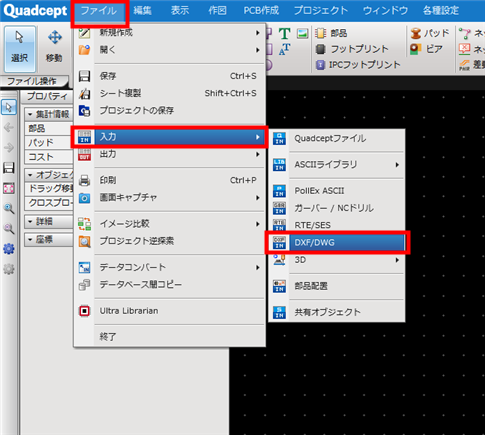Image resolution: width=485 pixels, height=435 pixels.
Task: Expand the 座標 section
Action: coord(49,239)
